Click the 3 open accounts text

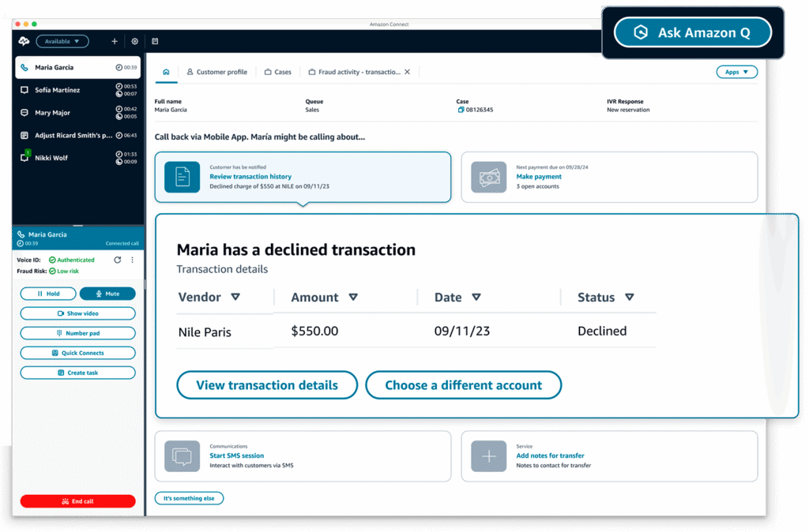tap(537, 186)
